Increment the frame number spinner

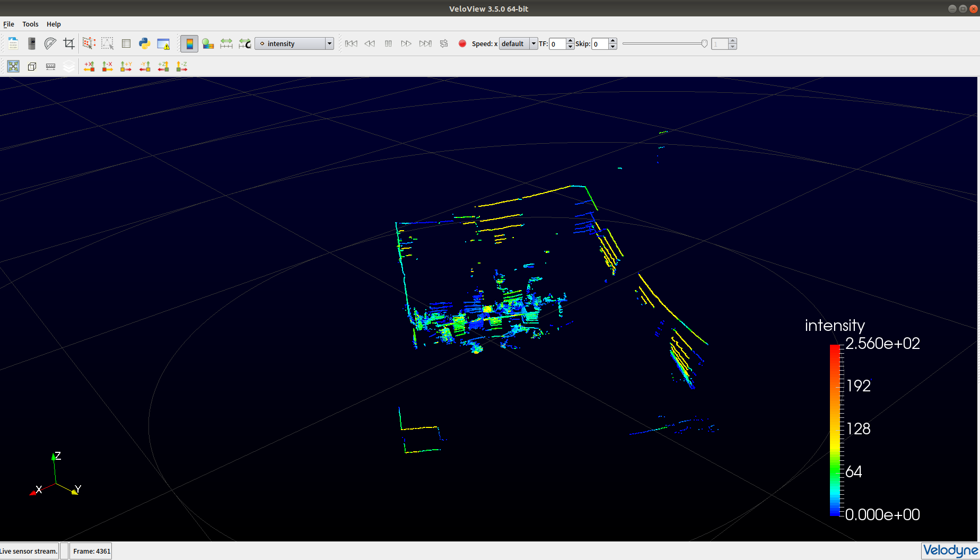pyautogui.click(x=732, y=41)
